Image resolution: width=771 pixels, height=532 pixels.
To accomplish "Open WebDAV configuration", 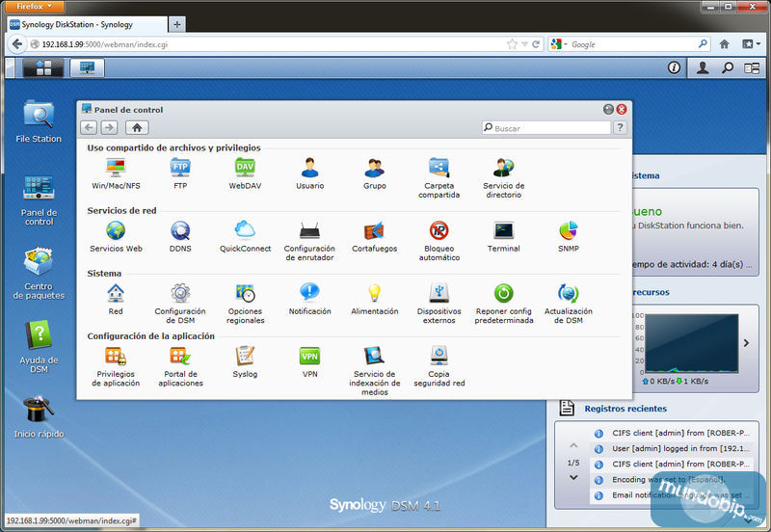I will [245, 173].
